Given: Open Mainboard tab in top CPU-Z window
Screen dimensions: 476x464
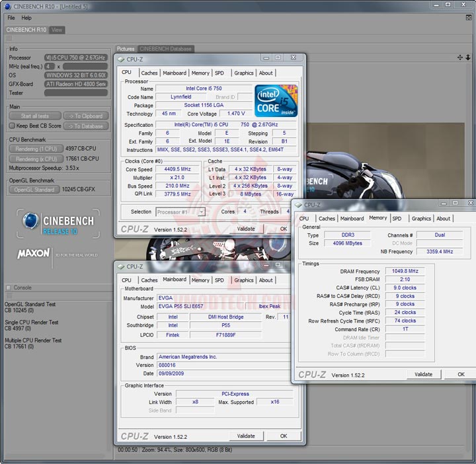Looking at the screenshot, I should pyautogui.click(x=175, y=73).
